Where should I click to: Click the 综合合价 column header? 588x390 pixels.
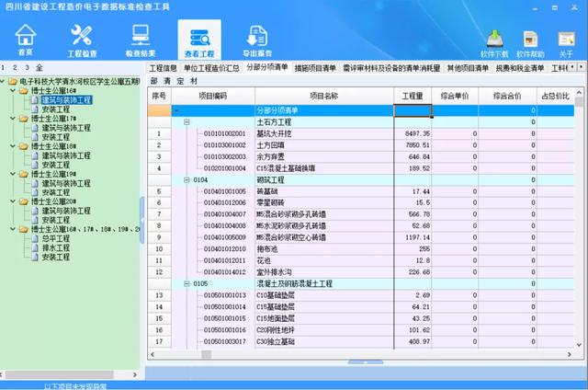[x=507, y=96]
